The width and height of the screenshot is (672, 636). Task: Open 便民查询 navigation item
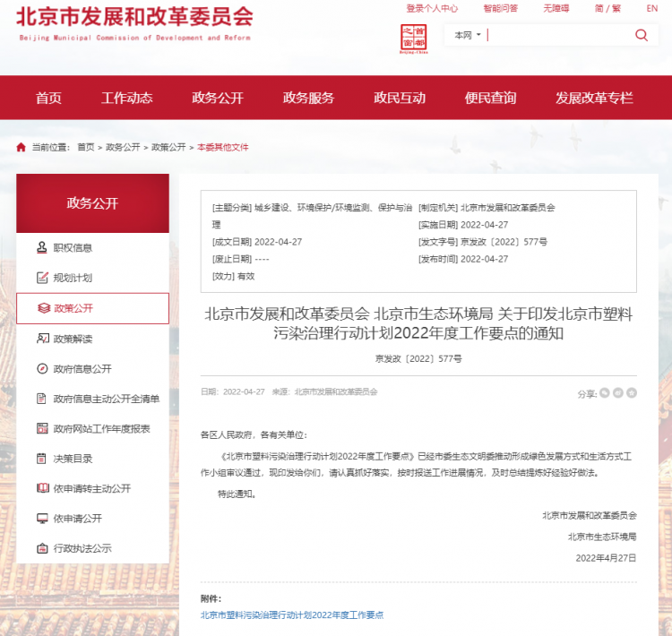(490, 98)
